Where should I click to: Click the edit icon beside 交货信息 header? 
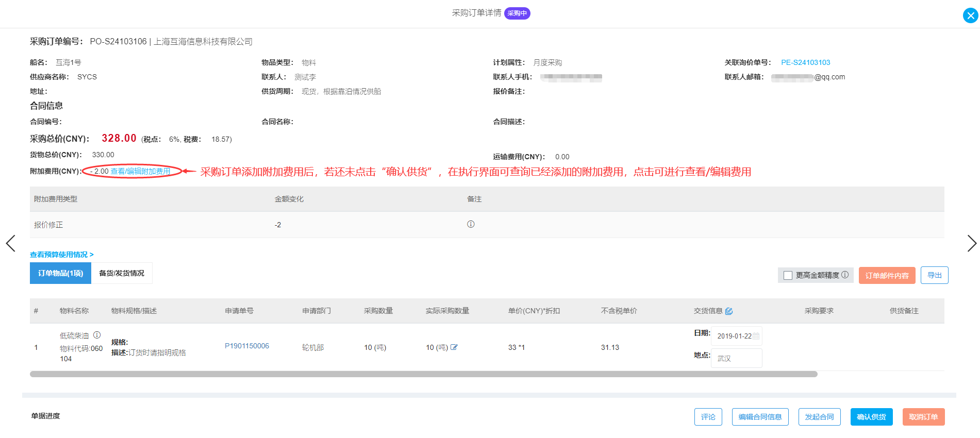point(729,311)
